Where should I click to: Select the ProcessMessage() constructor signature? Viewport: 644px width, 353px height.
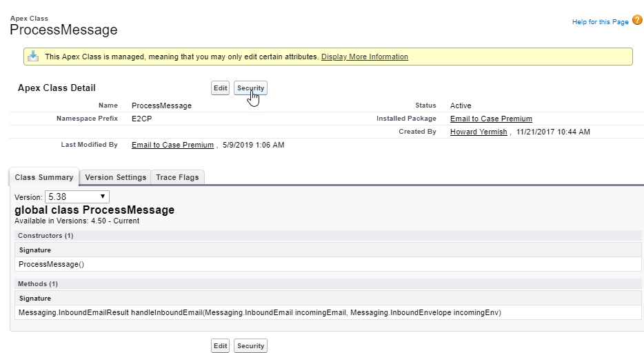click(51, 264)
